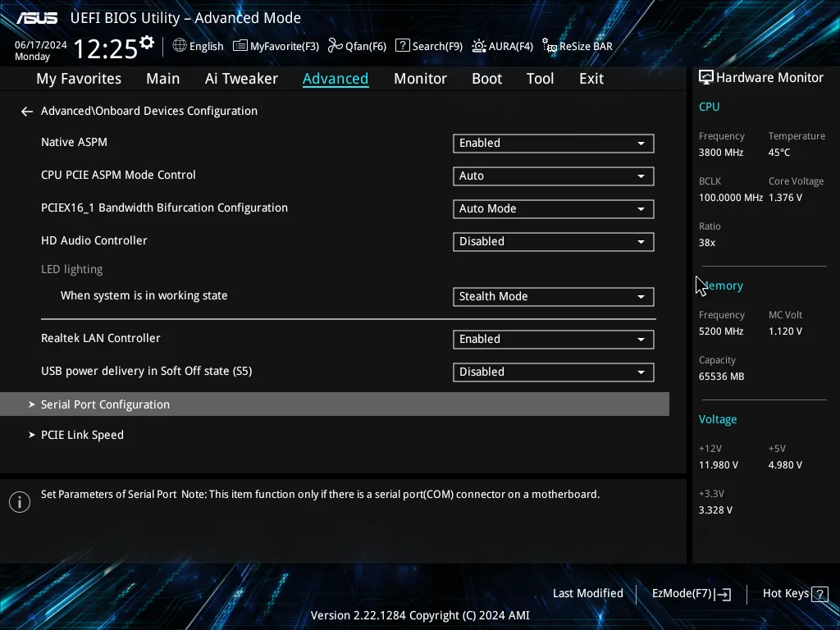
Task: Click the Hot Keys question mark icon
Action: pyautogui.click(x=819, y=594)
